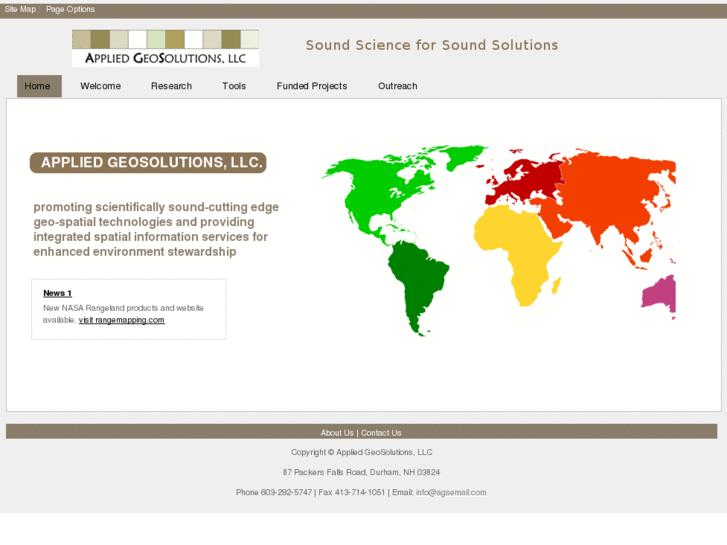The image size is (727, 545).
Task: Click the 'promoting scientifically sound-cutting edge' paragraph
Action: [156, 229]
